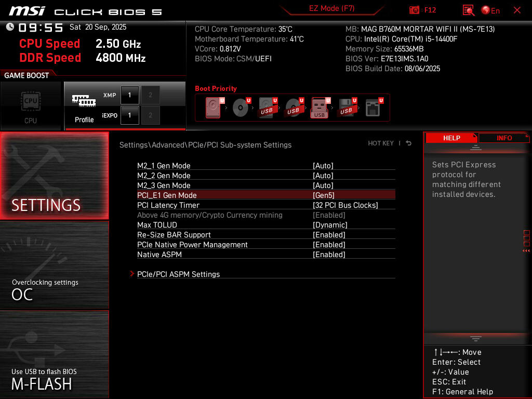Click the MSI logo
This screenshot has height=399, width=532.
[x=27, y=11]
